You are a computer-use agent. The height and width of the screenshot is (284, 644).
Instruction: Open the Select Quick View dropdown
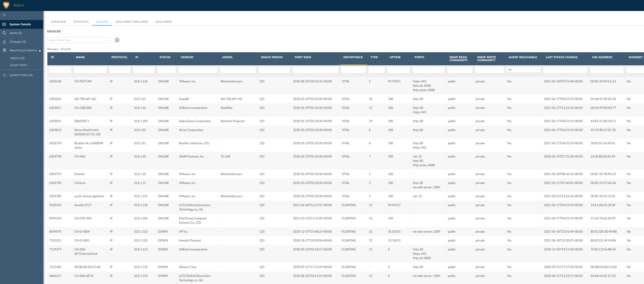point(78,40)
